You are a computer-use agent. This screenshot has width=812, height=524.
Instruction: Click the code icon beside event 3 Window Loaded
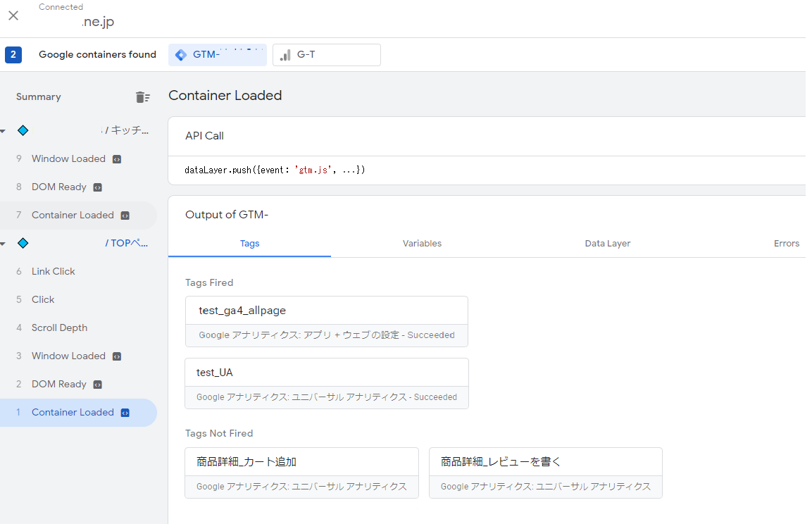pyautogui.click(x=117, y=356)
